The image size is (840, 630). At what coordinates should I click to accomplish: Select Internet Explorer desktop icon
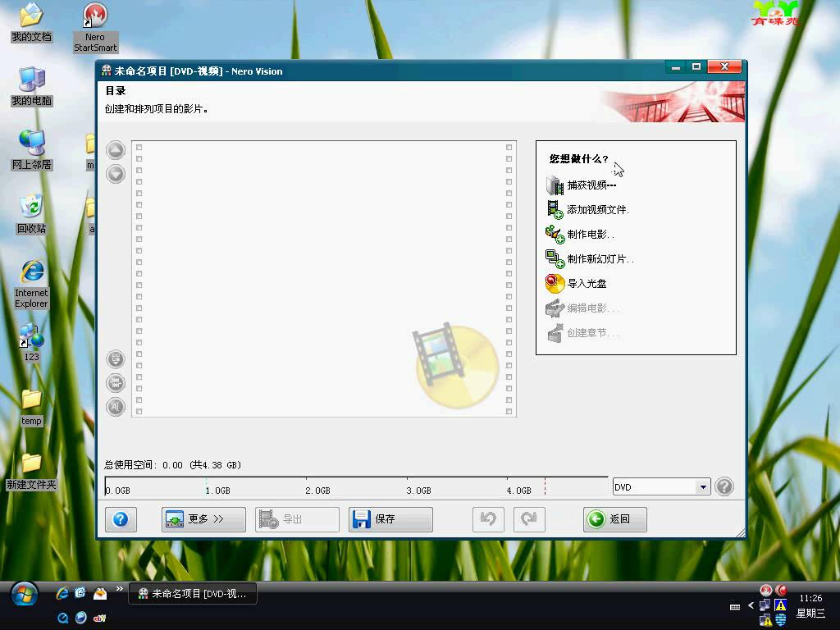(32, 284)
